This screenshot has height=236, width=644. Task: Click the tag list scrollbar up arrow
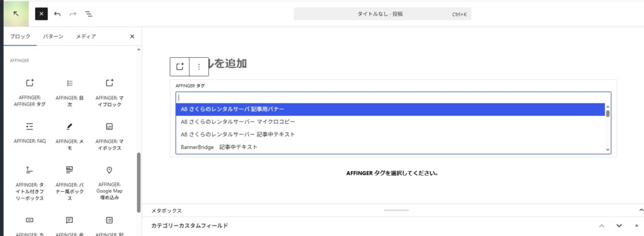click(x=608, y=106)
